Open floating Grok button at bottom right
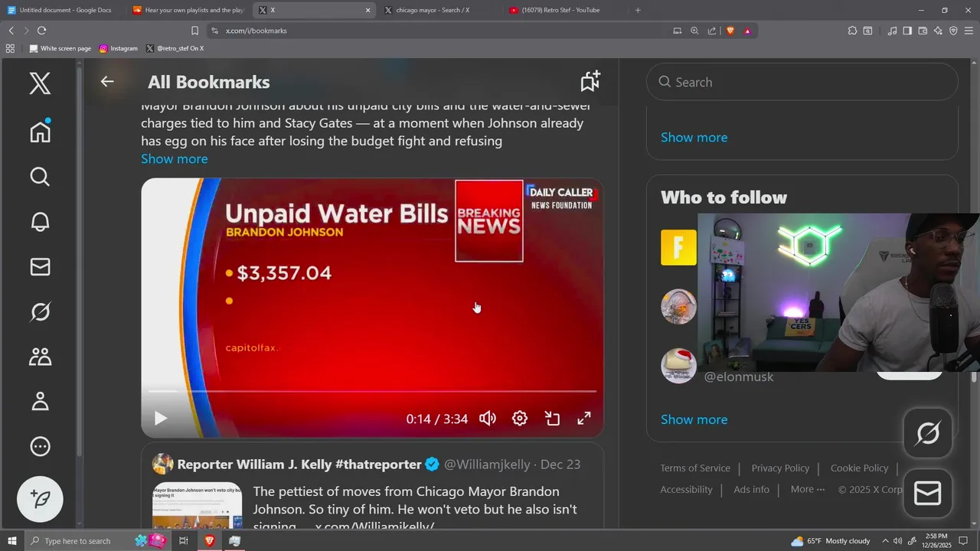 coord(927,433)
